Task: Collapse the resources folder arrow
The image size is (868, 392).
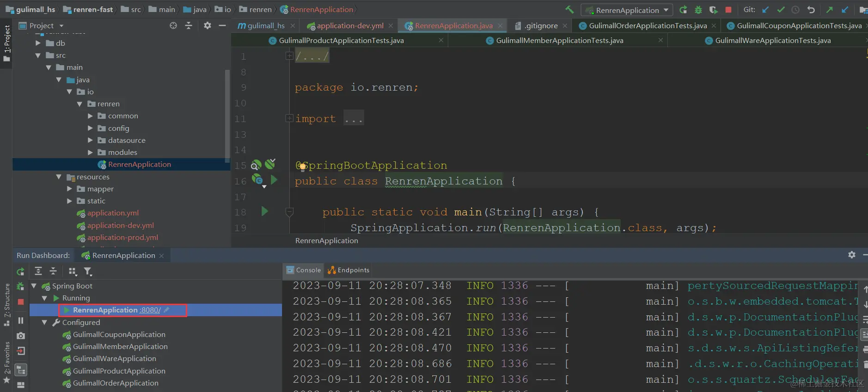Action: click(59, 177)
